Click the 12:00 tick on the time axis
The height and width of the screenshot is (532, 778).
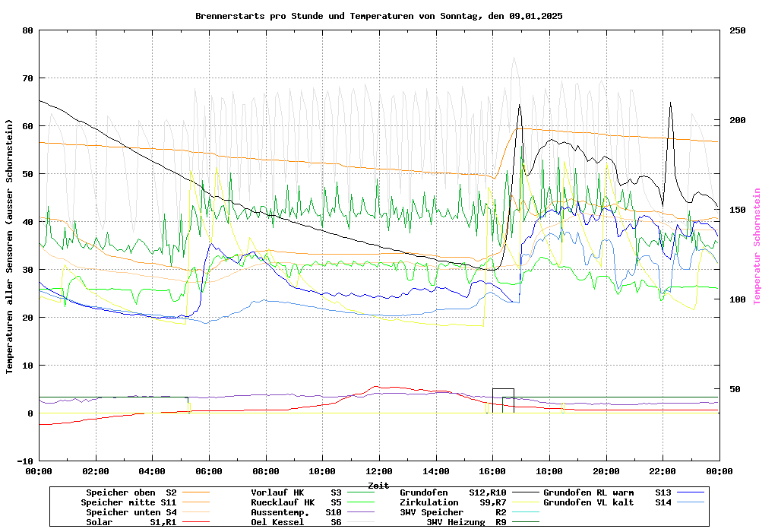(378, 471)
